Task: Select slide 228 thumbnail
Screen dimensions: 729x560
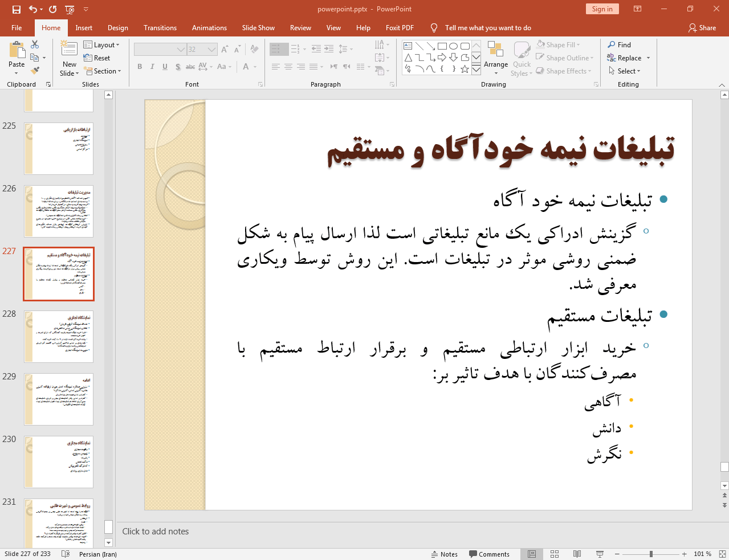Action: coord(59,337)
